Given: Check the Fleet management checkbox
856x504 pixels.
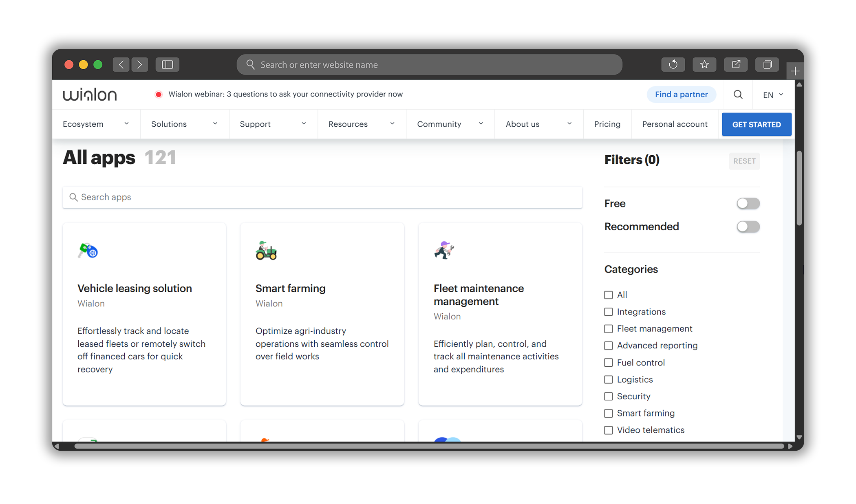Looking at the screenshot, I should click(x=608, y=328).
